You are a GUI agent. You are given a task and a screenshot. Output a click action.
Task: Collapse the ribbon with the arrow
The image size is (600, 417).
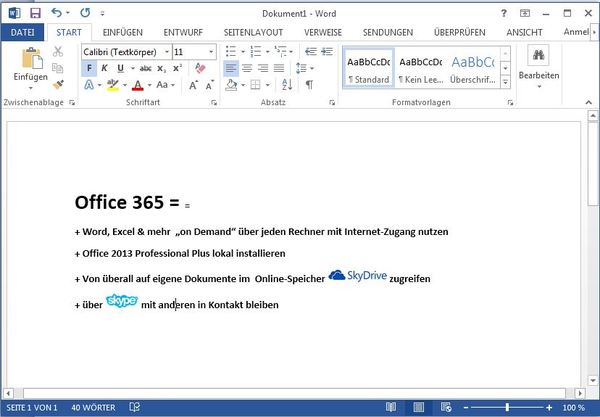click(x=589, y=103)
